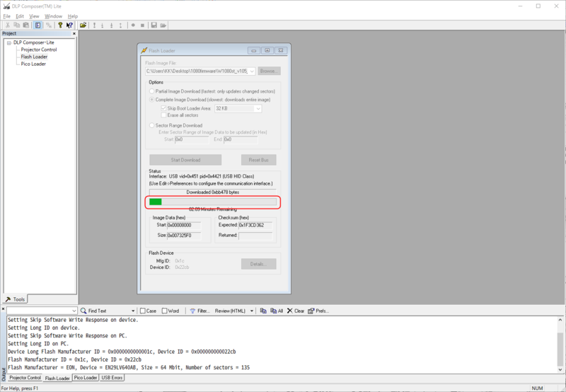Viewport: 566px width, 392px height.
Task: Toggle the Skip Boot Loader Area checkbox
Action: click(163, 108)
